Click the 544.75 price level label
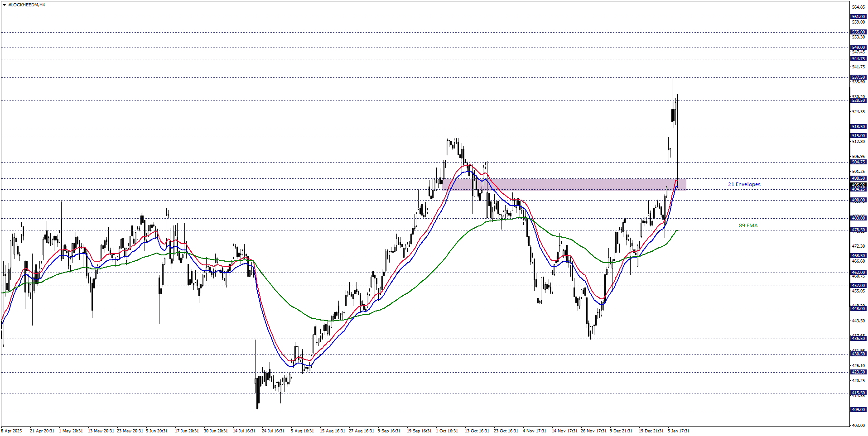The width and height of the screenshot is (868, 436). point(858,59)
